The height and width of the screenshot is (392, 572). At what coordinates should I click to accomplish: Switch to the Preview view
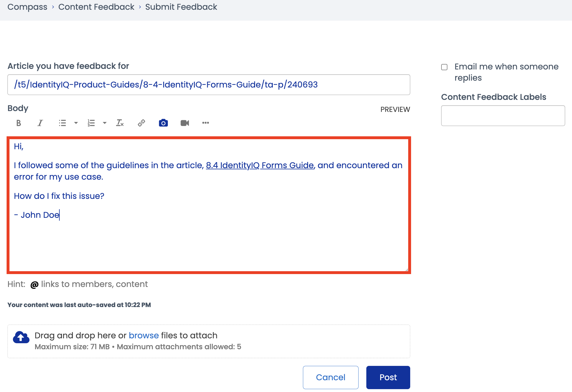(x=395, y=109)
